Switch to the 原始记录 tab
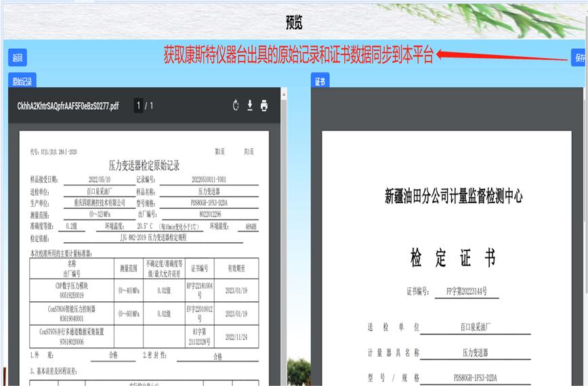The width and height of the screenshot is (588, 386). coord(22,81)
